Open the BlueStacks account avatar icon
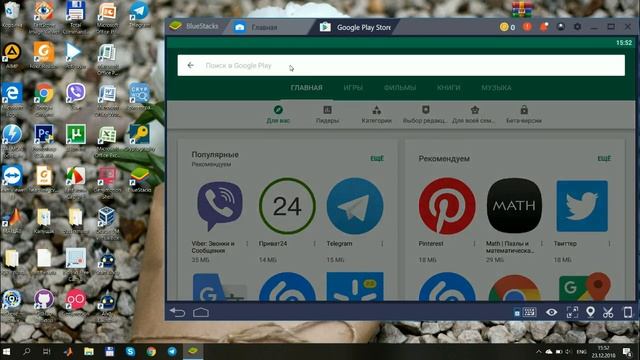 pos(561,27)
